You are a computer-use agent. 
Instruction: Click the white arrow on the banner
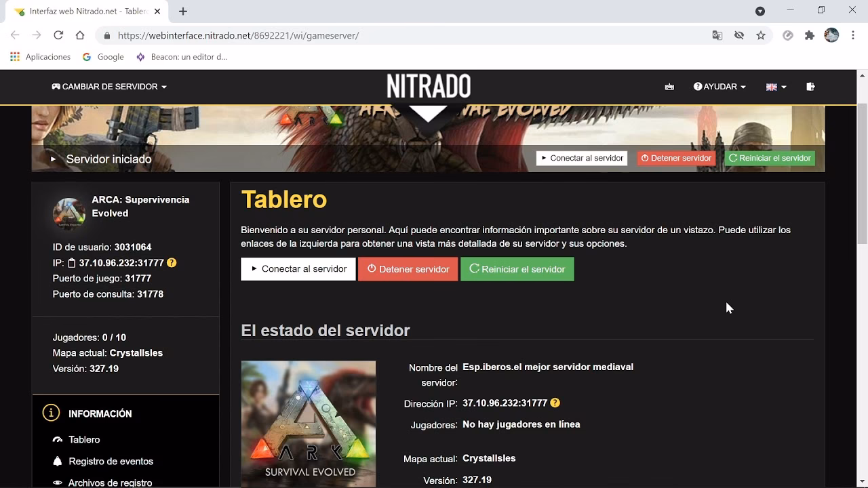428,114
